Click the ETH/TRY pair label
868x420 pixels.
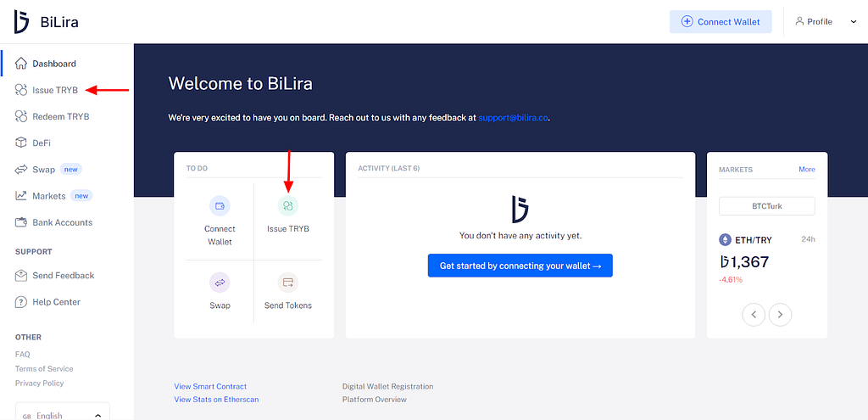tap(754, 240)
